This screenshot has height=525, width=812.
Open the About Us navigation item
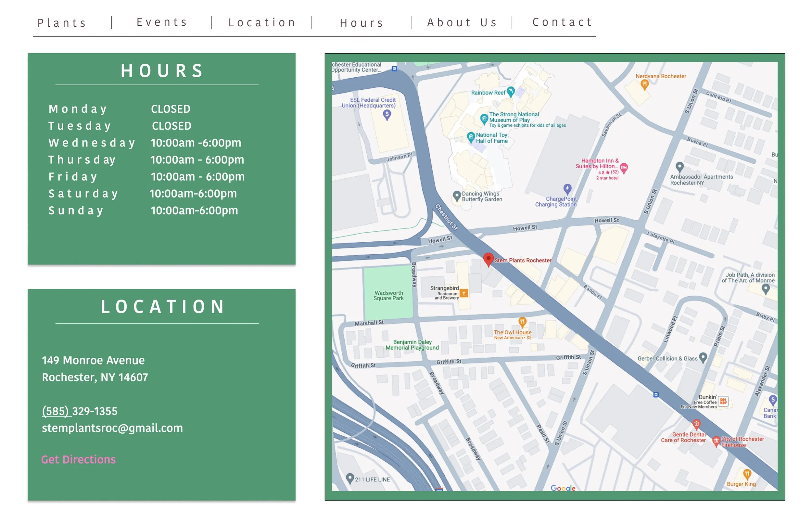(462, 22)
